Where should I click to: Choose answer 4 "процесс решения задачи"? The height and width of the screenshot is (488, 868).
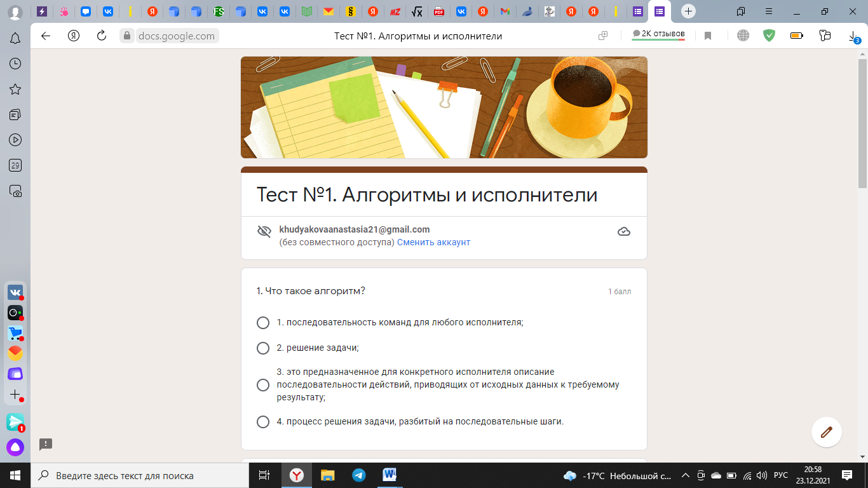click(x=263, y=422)
